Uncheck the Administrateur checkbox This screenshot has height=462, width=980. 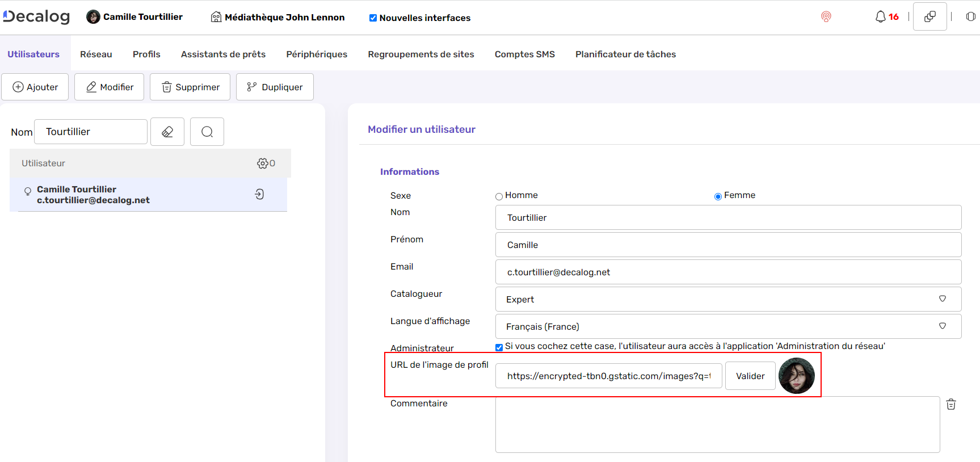(499, 347)
